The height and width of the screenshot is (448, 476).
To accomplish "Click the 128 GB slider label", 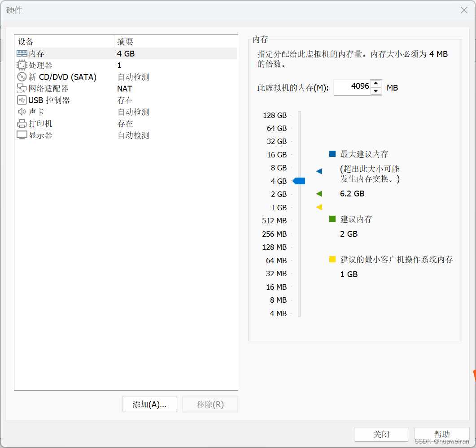I will click(275, 115).
